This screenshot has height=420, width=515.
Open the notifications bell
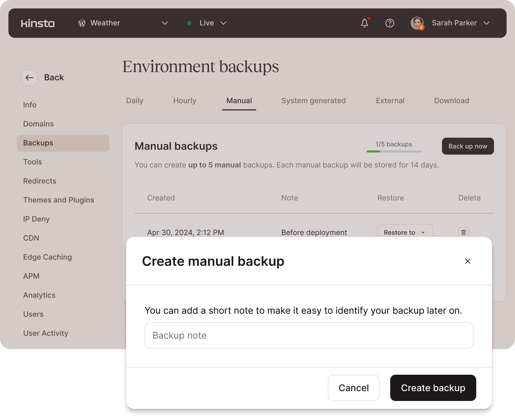click(x=365, y=23)
